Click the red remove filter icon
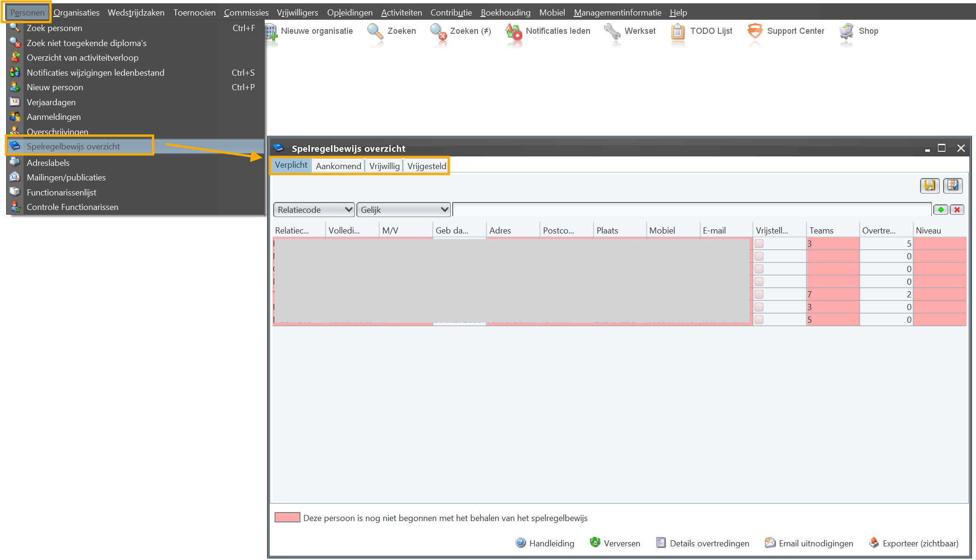 [957, 210]
